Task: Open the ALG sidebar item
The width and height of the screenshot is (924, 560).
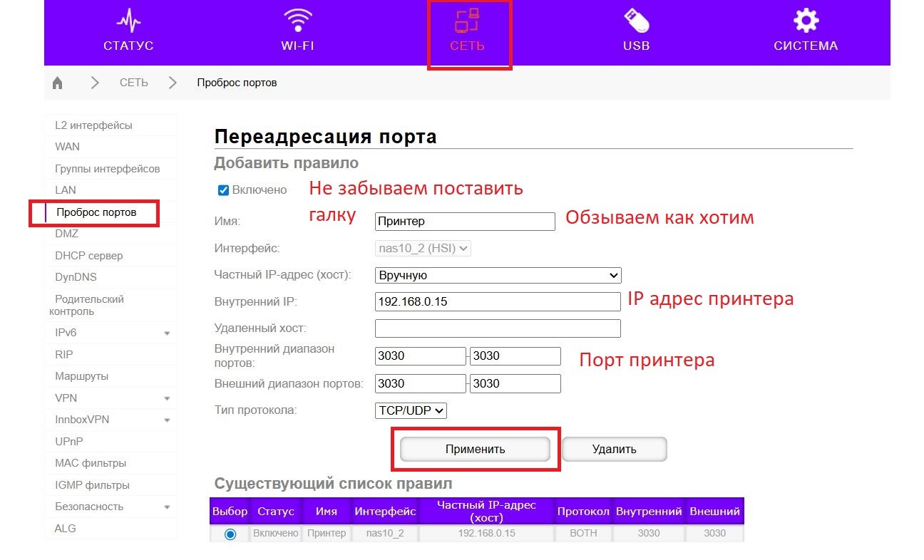Action: point(65,529)
